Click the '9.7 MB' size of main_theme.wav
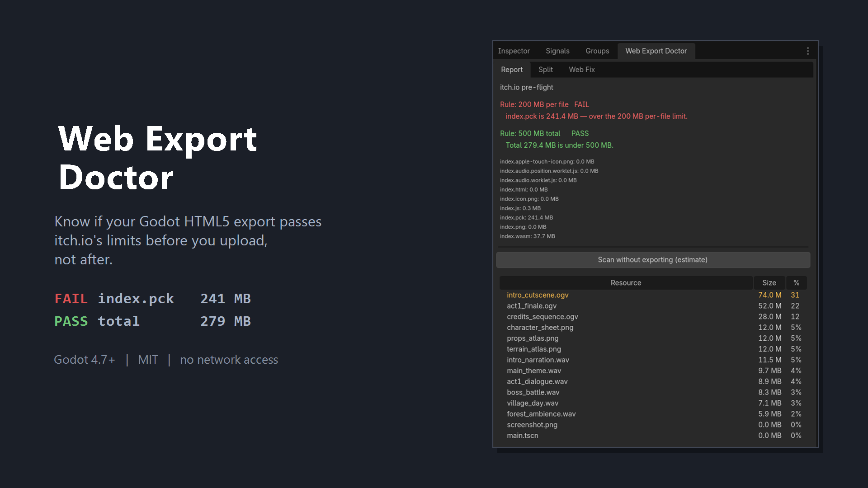The image size is (868, 488). pyautogui.click(x=769, y=371)
